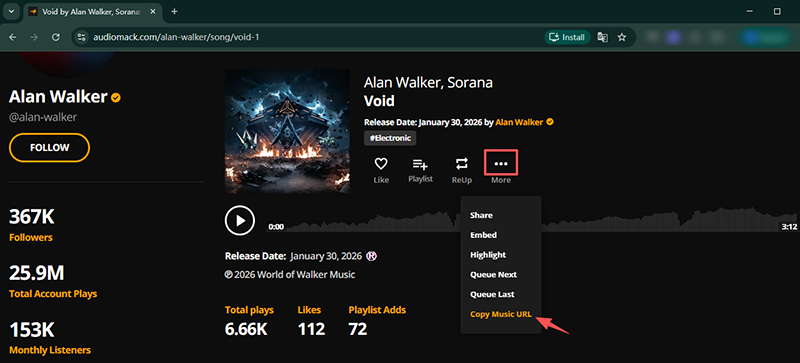Choose Share from the More menu
The image size is (800, 363).
point(481,215)
